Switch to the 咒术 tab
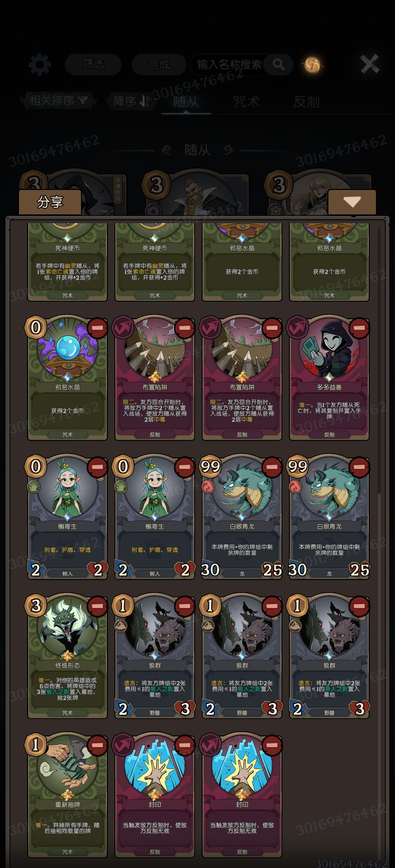395x868 pixels. (246, 102)
